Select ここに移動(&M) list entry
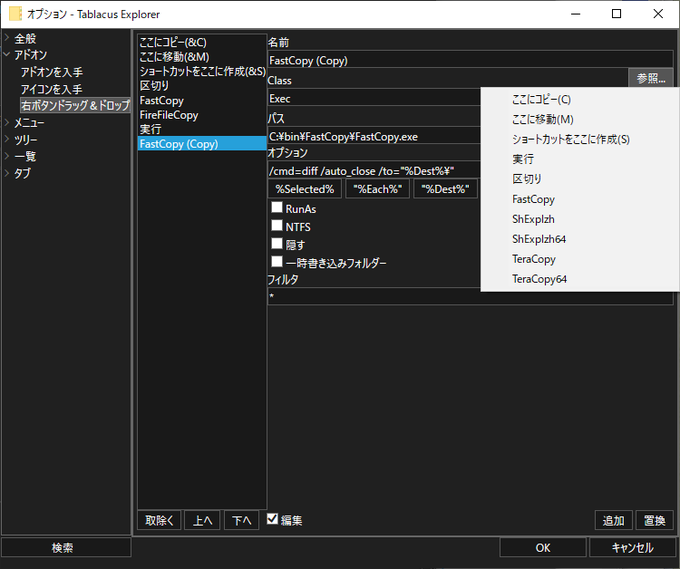Screen dimensions: 680x569 [202, 57]
